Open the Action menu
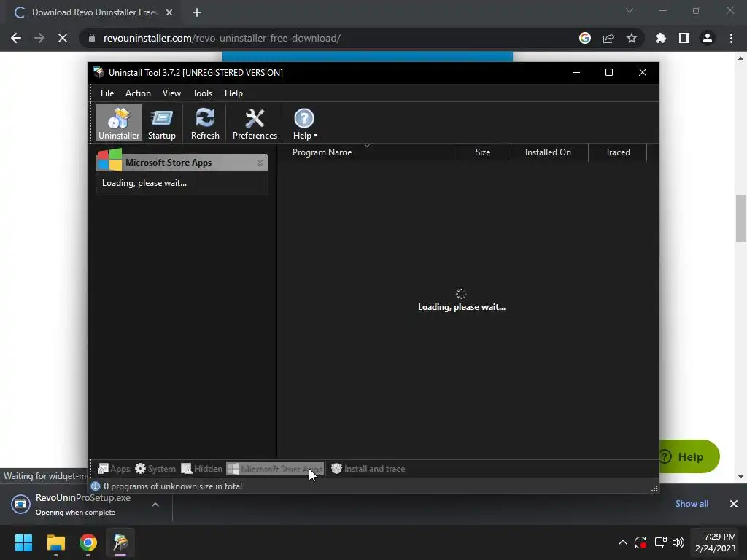This screenshot has width=747, height=560. tap(138, 93)
